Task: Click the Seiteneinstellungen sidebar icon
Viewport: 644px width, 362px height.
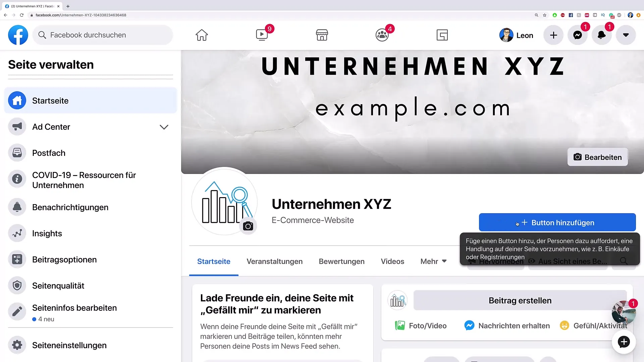Action: pyautogui.click(x=17, y=345)
